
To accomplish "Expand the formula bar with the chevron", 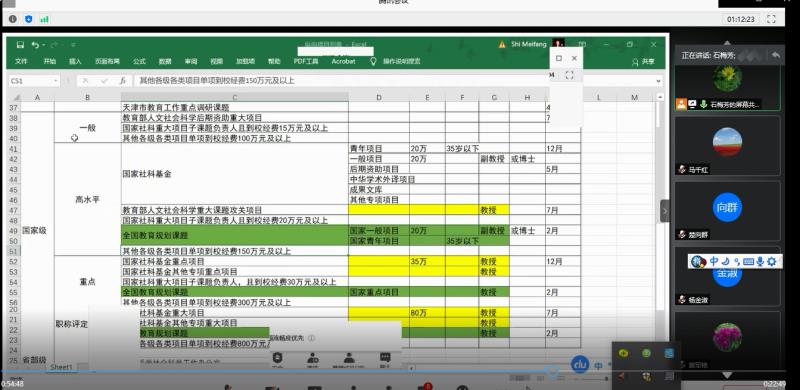I will pyautogui.click(x=659, y=81).
